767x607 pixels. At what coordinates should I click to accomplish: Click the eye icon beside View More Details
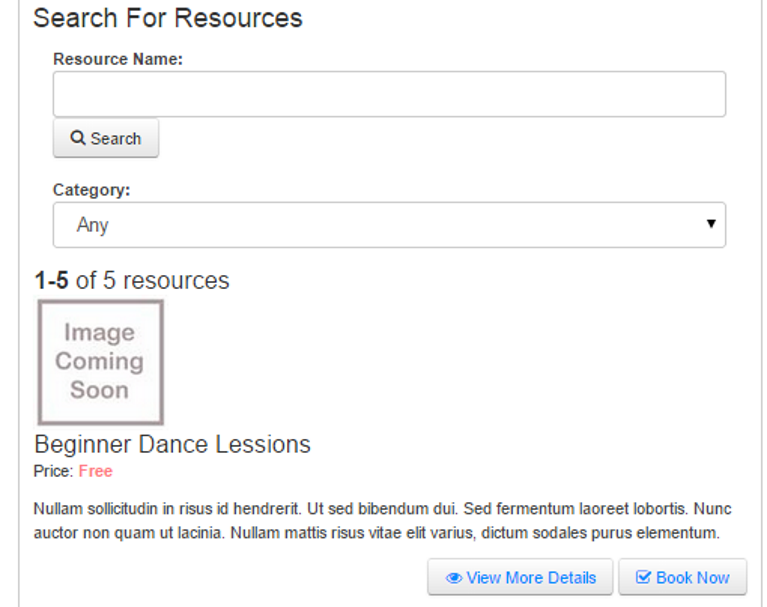(453, 578)
